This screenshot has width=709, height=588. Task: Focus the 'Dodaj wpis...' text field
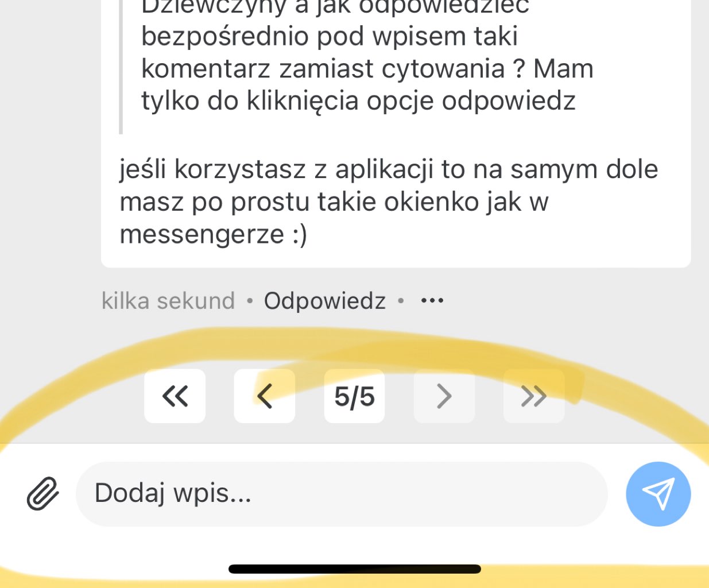342,494
